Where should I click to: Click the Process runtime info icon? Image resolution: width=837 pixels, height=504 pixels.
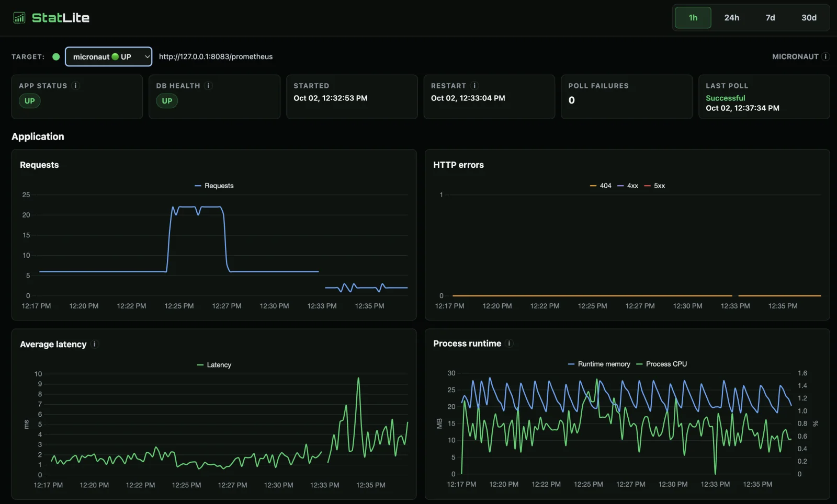pos(509,343)
